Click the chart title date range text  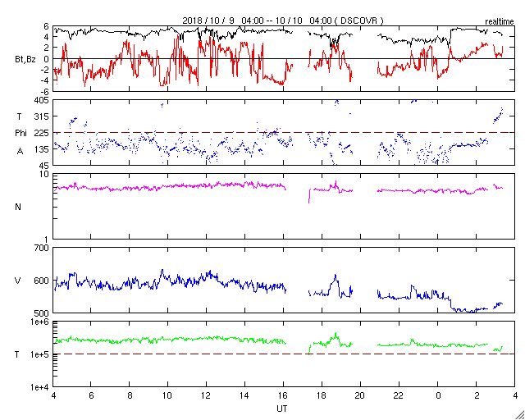282,21
